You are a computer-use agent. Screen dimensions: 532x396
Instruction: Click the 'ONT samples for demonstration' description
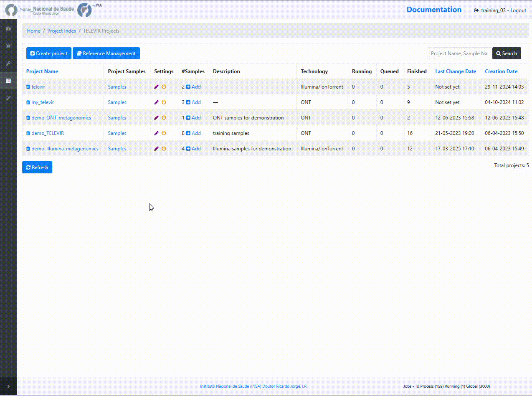click(x=248, y=118)
